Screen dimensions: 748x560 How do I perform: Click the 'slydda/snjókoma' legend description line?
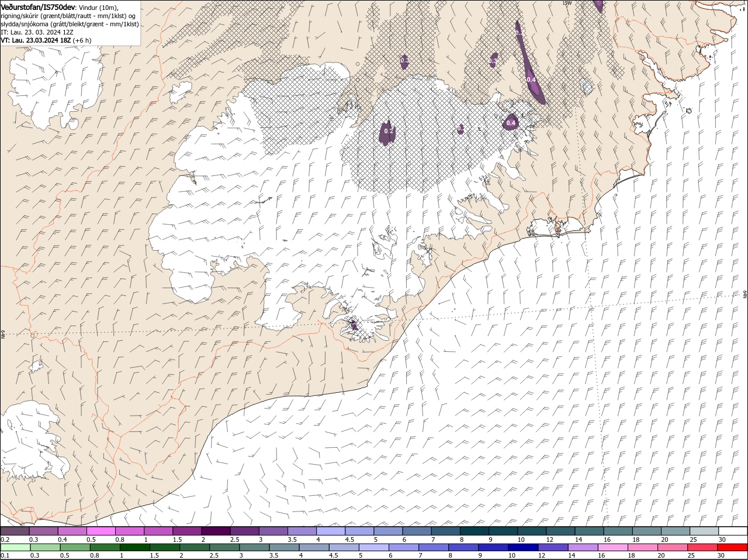point(70,24)
